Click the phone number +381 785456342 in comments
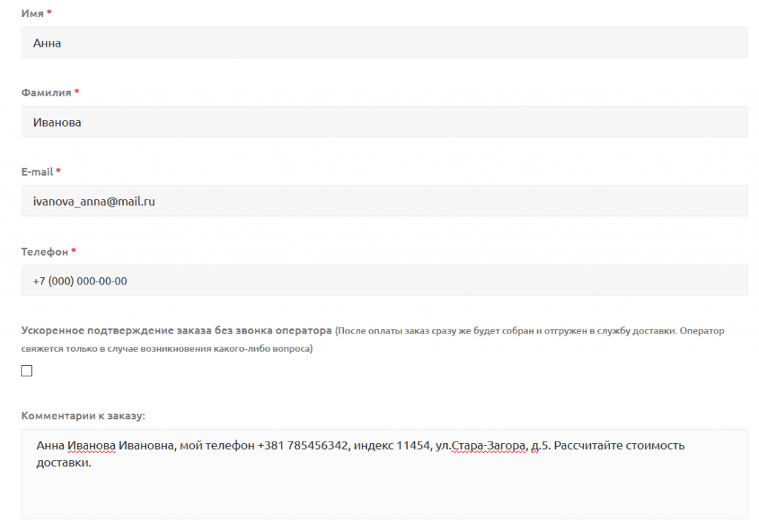 tap(302, 445)
